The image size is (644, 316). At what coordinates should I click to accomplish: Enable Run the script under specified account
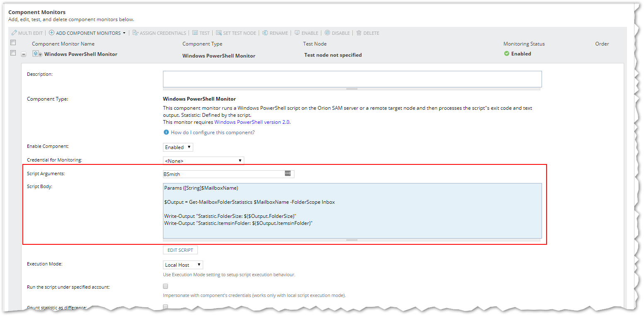click(x=165, y=286)
